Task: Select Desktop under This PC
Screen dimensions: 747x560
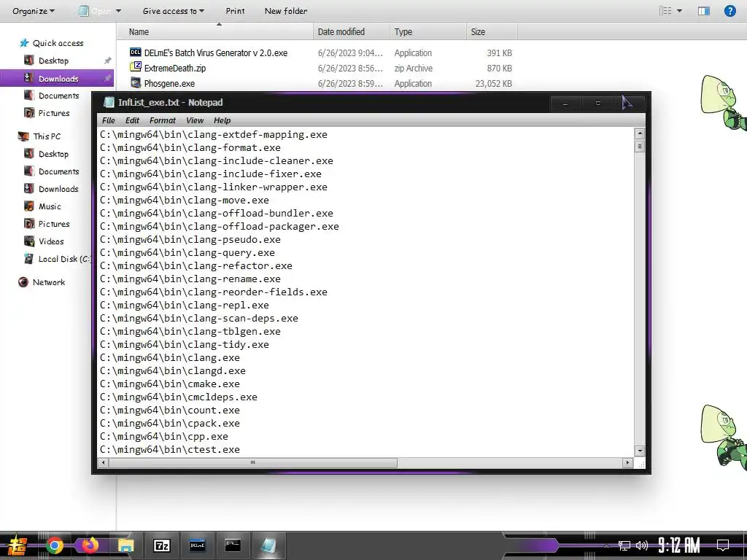Action: point(53,154)
